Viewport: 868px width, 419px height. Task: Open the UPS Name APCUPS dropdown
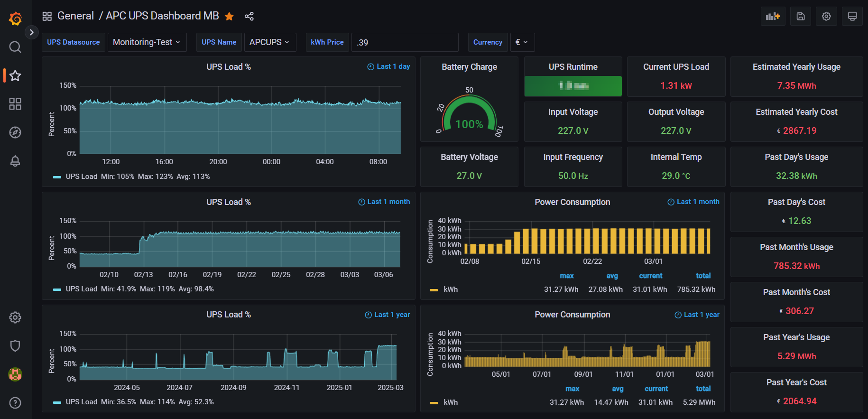(x=270, y=42)
